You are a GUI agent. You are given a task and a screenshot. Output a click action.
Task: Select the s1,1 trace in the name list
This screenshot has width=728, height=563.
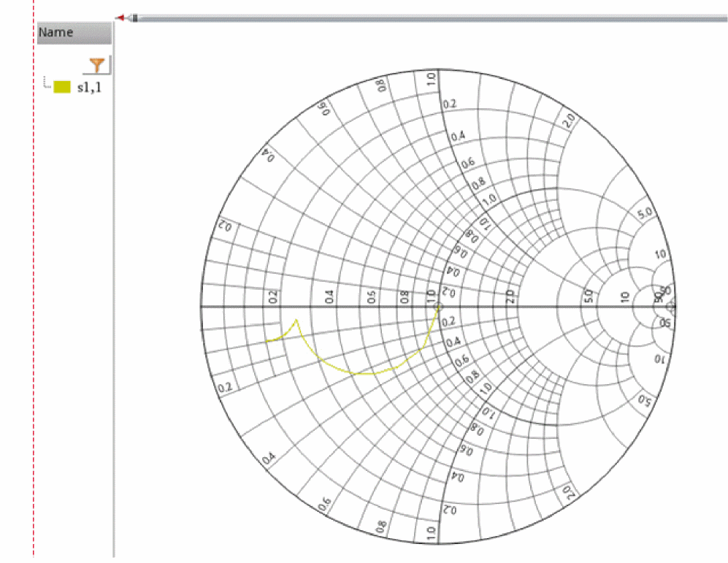click(x=90, y=87)
